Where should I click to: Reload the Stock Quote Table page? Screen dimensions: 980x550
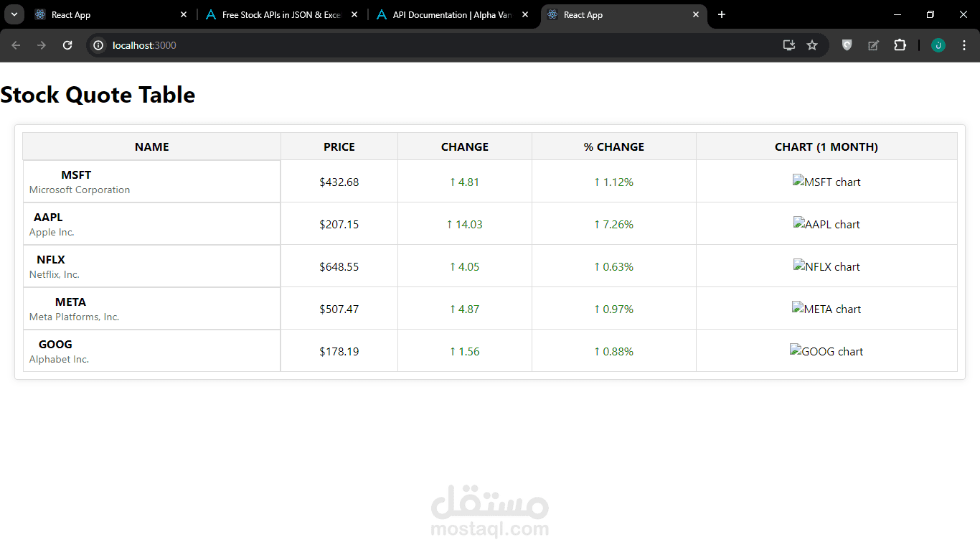[67, 45]
